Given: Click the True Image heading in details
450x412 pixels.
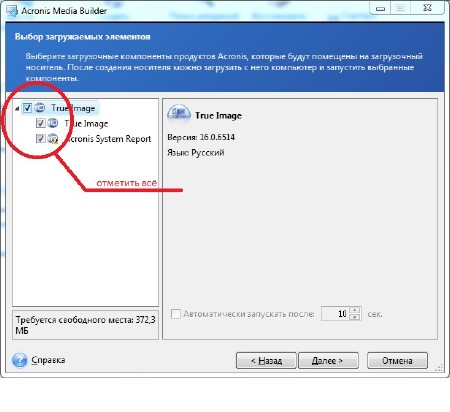Looking at the screenshot, I should point(218,116).
